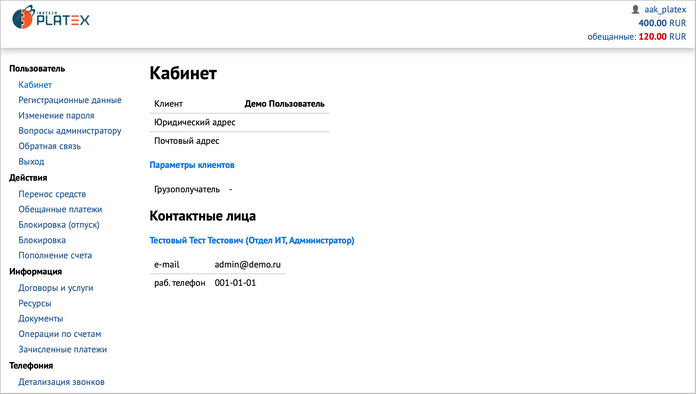Open the aak_platex account link
The height and width of the screenshot is (394, 696).
665,9
